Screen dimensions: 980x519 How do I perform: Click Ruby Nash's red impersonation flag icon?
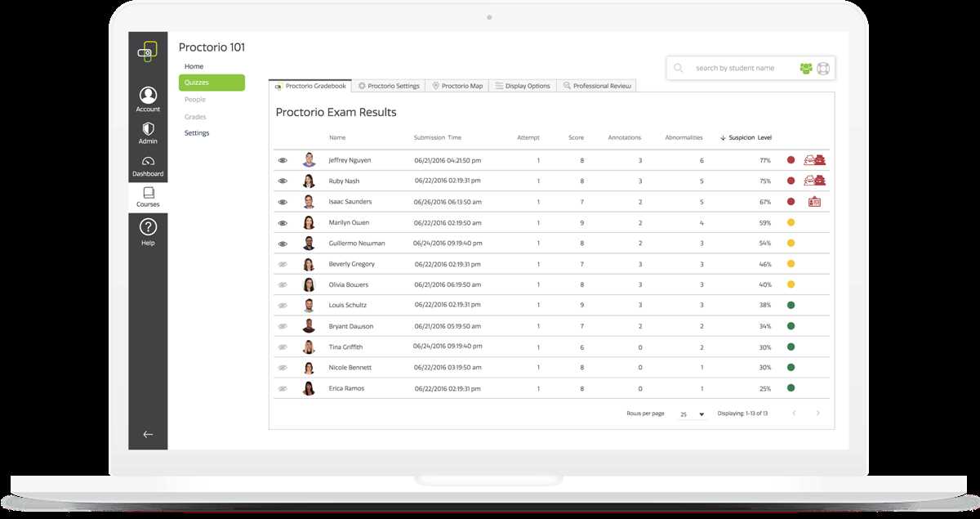[815, 181]
